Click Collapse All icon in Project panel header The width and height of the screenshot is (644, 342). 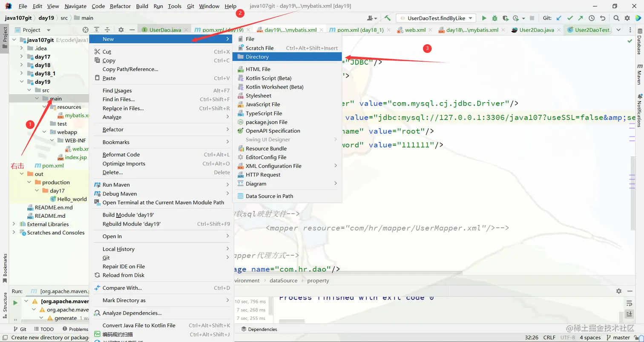click(x=107, y=30)
